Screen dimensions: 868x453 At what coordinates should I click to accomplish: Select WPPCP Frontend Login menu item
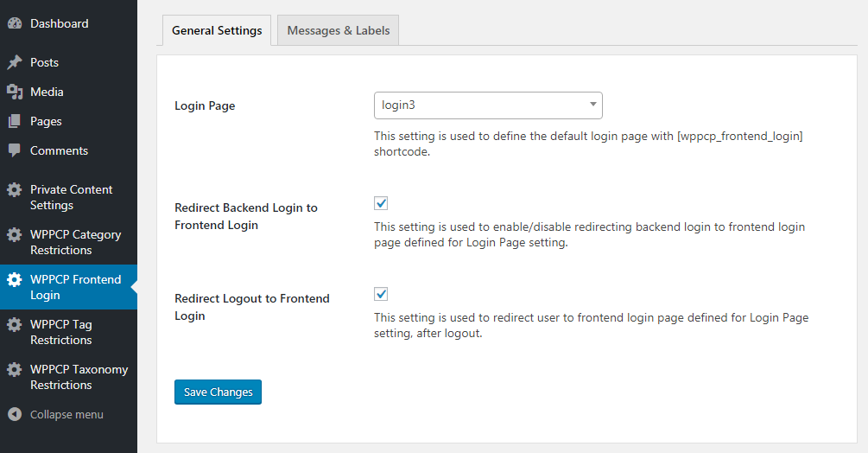[68, 287]
